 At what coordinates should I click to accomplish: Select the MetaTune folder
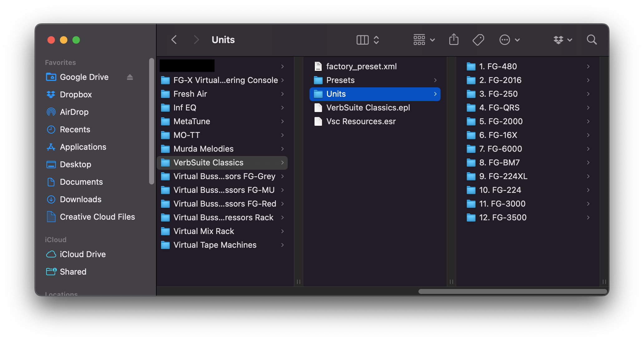[222, 121]
